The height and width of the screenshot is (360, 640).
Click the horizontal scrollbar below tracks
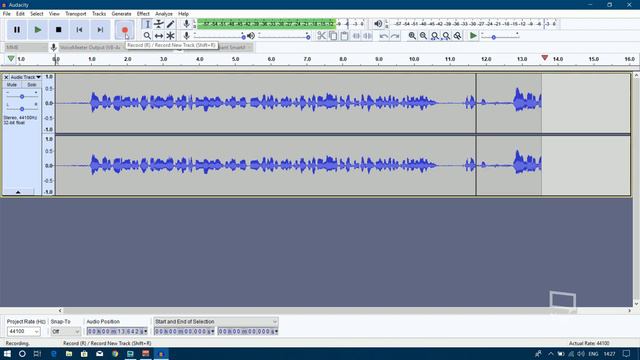(x=345, y=311)
